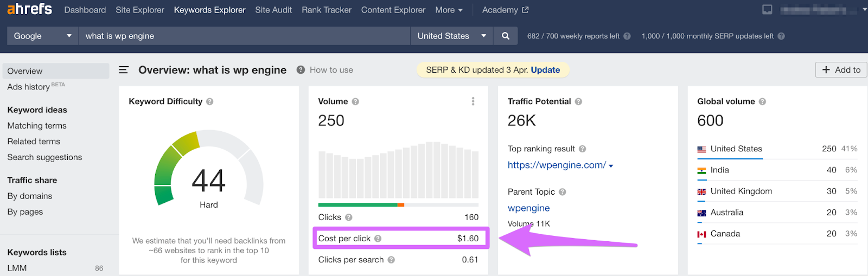Click the Canada flag icon

click(701, 234)
